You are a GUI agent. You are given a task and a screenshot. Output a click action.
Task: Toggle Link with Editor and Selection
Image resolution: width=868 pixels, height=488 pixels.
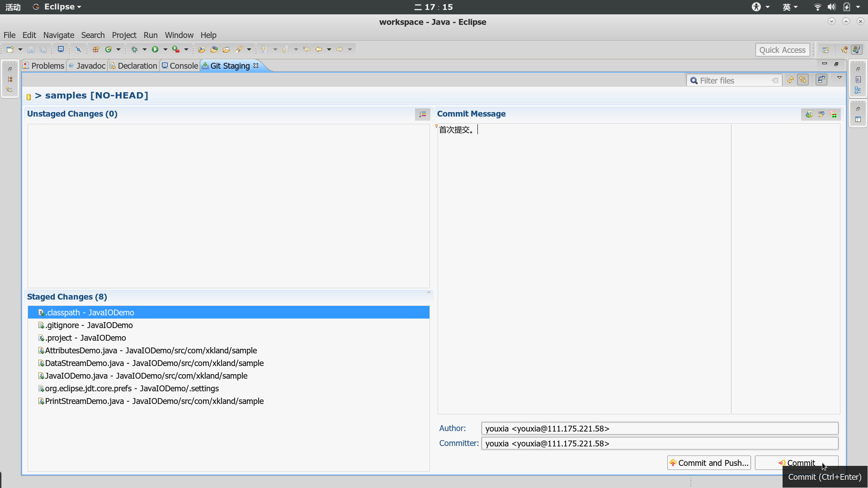[x=803, y=80]
